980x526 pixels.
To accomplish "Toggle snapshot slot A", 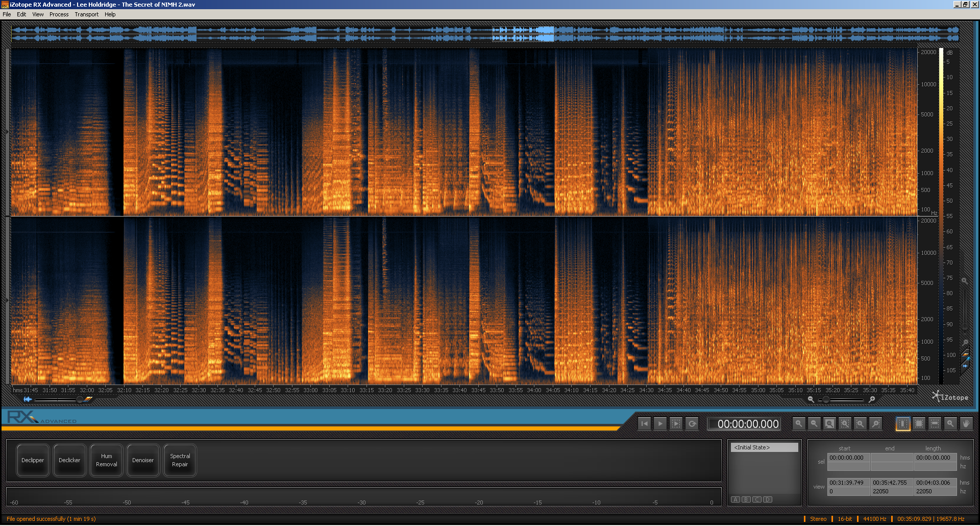I will pyautogui.click(x=736, y=499).
